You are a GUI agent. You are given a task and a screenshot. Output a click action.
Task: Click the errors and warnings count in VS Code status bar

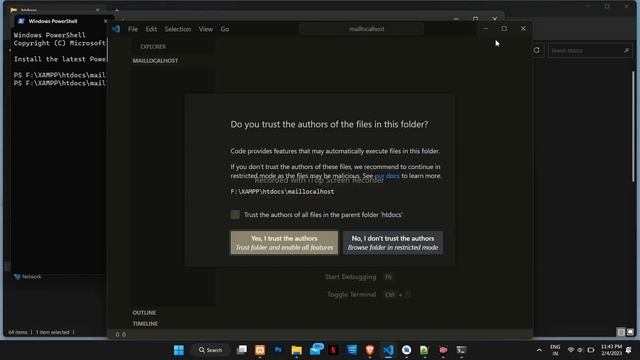pyautogui.click(x=120, y=335)
